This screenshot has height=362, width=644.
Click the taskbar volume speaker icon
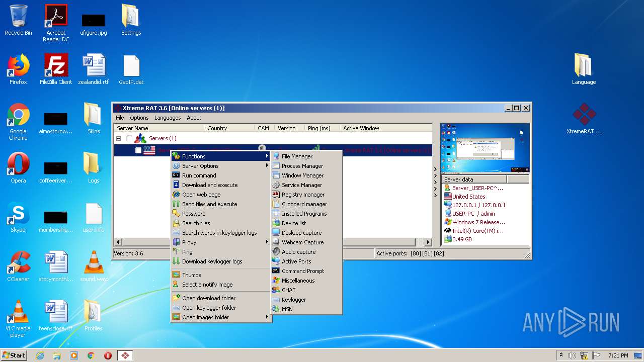click(572, 355)
